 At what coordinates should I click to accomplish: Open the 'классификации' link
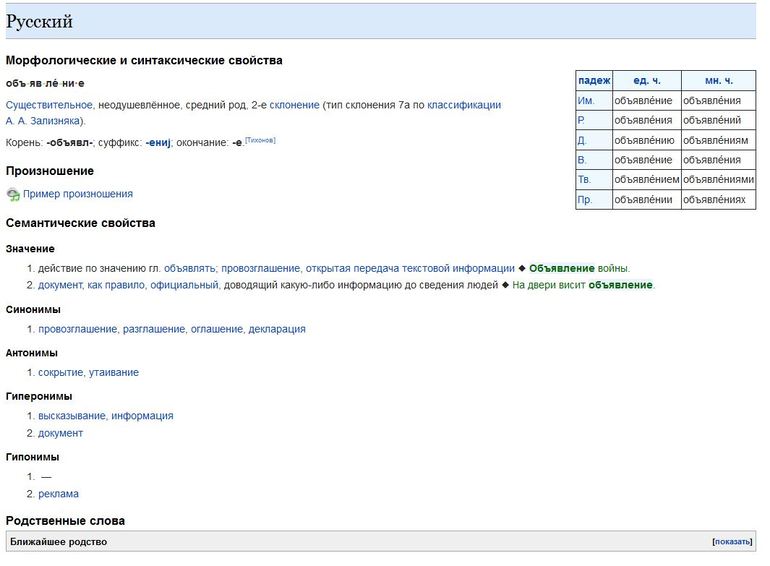(464, 105)
